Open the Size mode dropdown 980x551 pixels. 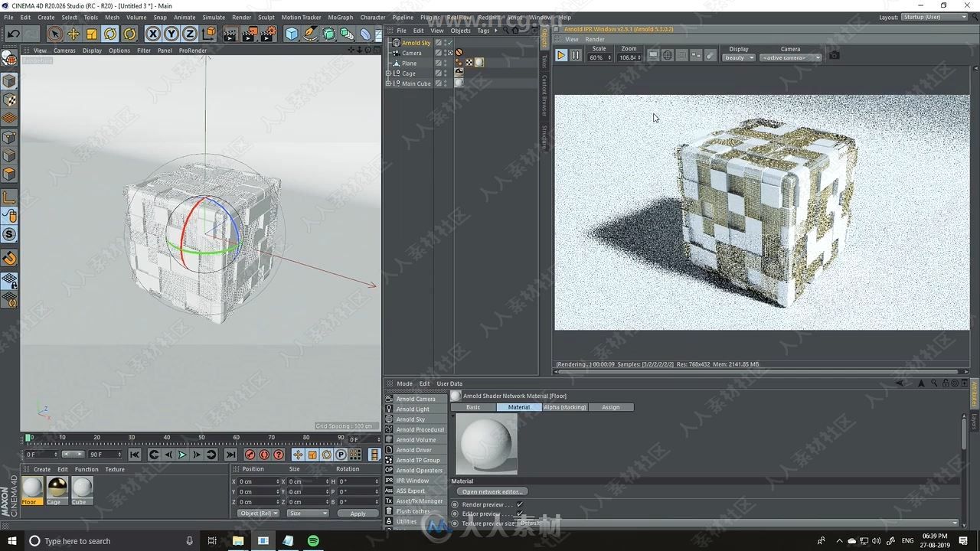point(308,514)
